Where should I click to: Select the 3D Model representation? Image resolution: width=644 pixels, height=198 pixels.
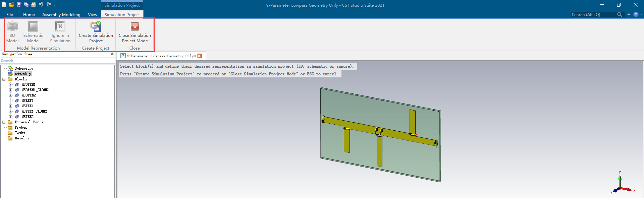[12, 32]
